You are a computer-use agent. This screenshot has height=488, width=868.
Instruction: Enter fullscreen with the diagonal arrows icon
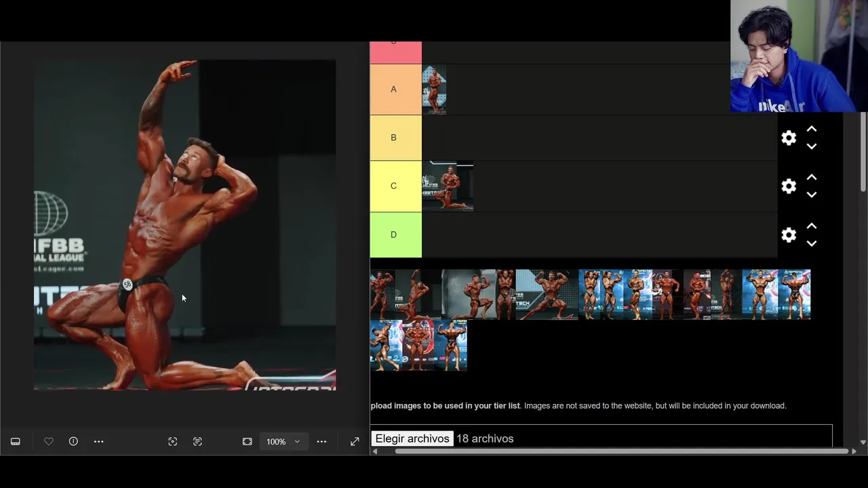tap(355, 441)
